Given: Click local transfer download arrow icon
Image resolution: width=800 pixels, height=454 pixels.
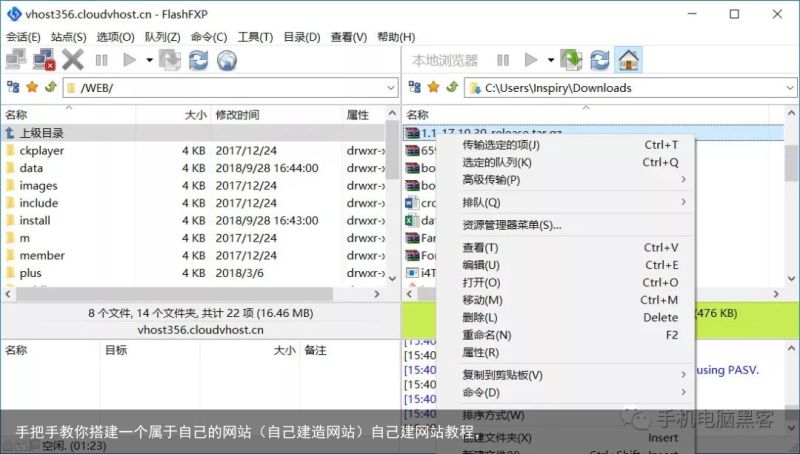Looking at the screenshot, I should click(571, 60).
